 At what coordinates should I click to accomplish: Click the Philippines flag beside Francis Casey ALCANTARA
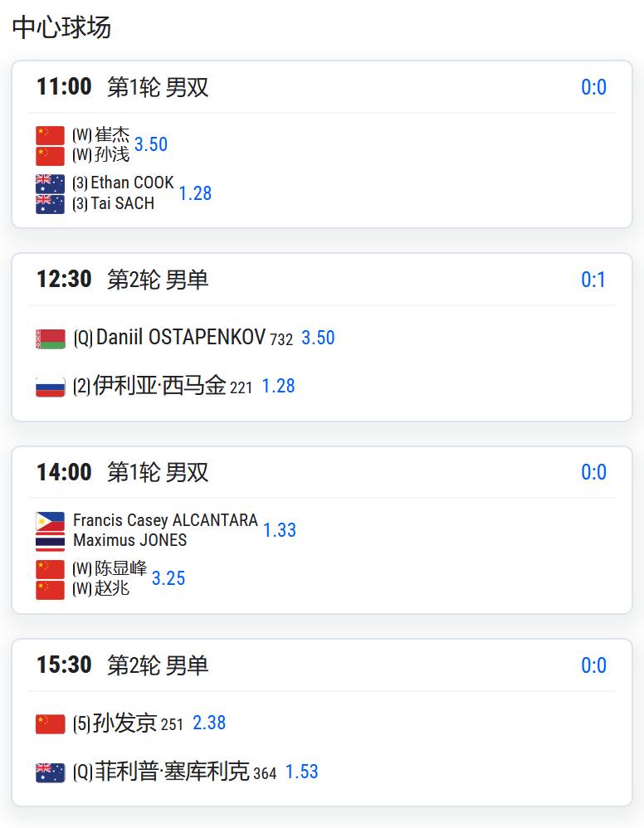pos(50,522)
